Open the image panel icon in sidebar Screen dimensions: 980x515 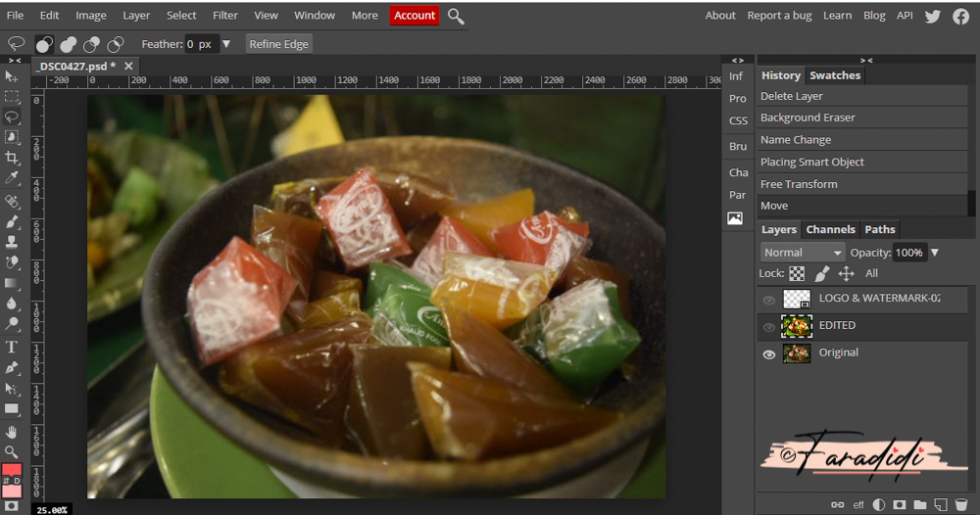click(735, 218)
